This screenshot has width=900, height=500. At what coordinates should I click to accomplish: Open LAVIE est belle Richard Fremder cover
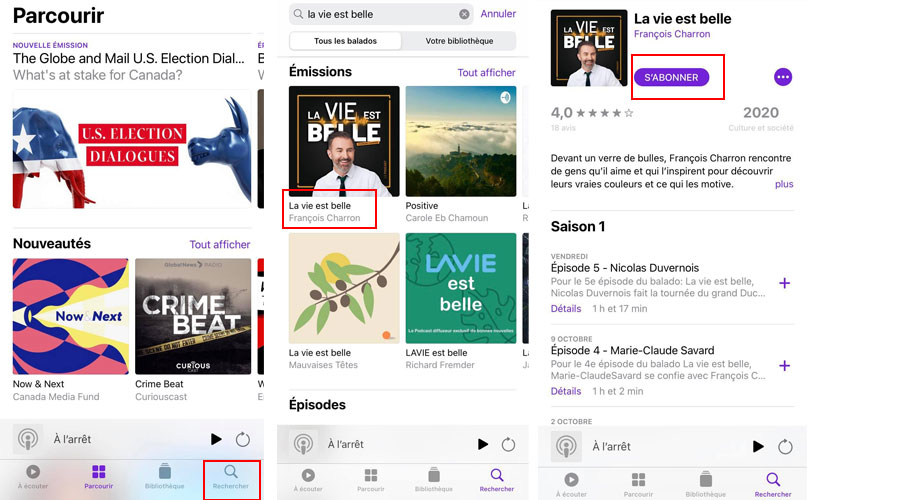(461, 288)
